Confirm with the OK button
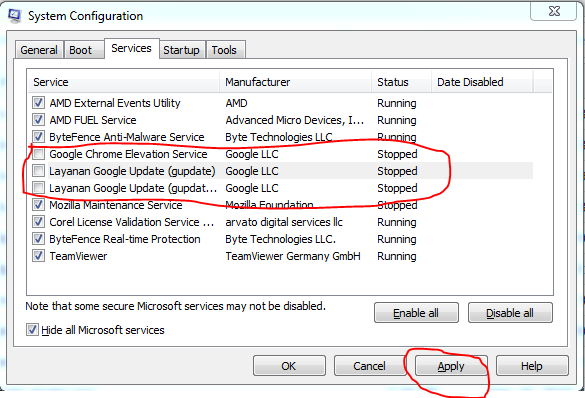 289,366
